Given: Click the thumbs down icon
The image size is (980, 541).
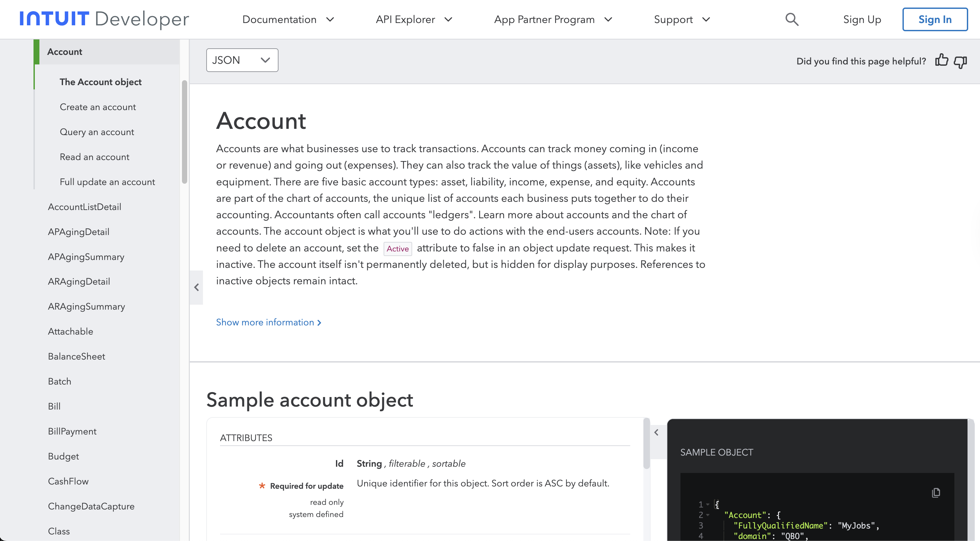Looking at the screenshot, I should tap(960, 62).
